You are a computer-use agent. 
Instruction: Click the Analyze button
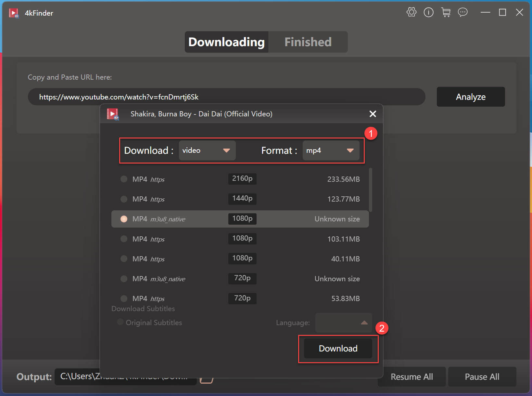click(x=471, y=97)
